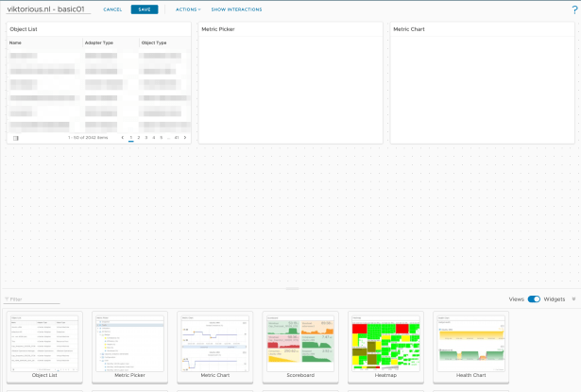This screenshot has width=581, height=392.
Task: Click the Object List widget title
Action: (x=24, y=29)
